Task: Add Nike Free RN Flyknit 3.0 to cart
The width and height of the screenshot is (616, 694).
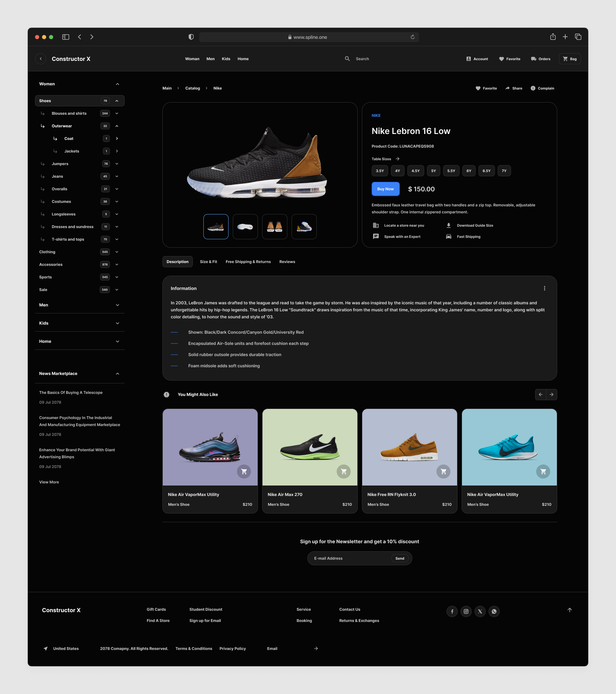Action: pyautogui.click(x=443, y=472)
